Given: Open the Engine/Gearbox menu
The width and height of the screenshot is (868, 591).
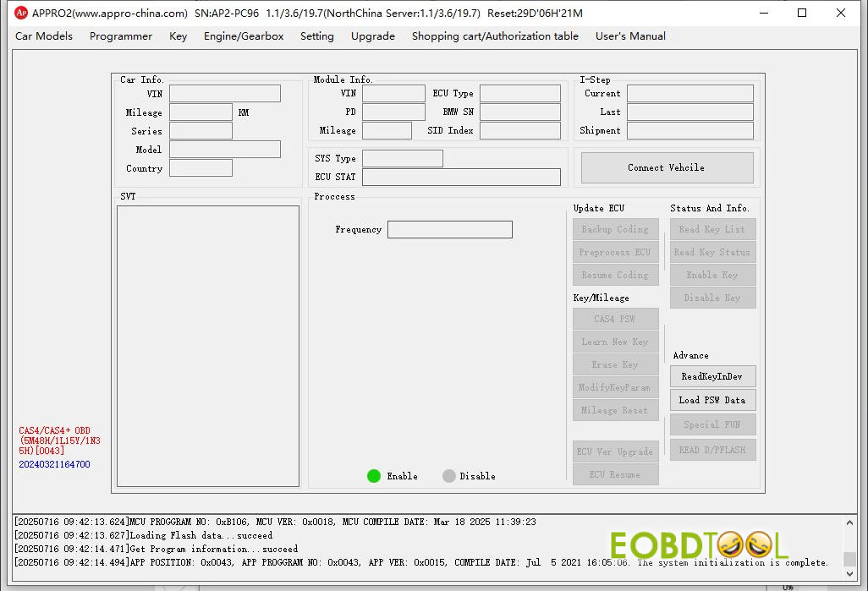Looking at the screenshot, I should click(x=244, y=36).
